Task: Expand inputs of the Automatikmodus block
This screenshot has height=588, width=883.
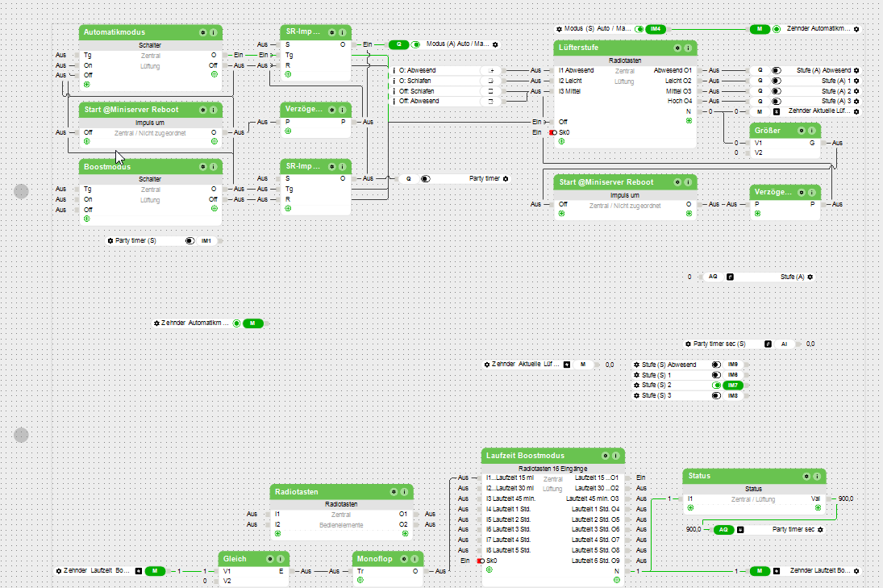Action: pos(86,84)
